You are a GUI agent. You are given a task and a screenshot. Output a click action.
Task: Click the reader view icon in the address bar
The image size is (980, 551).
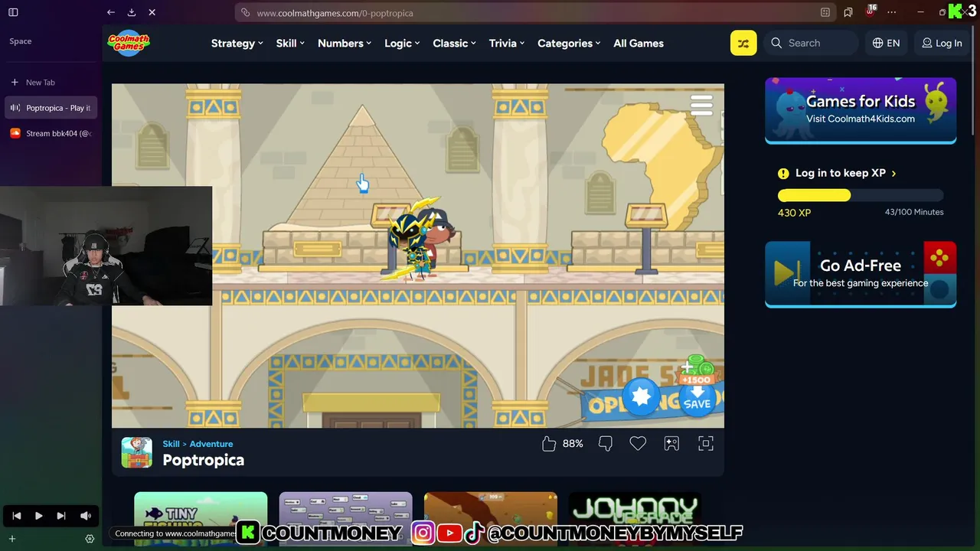pos(825,12)
